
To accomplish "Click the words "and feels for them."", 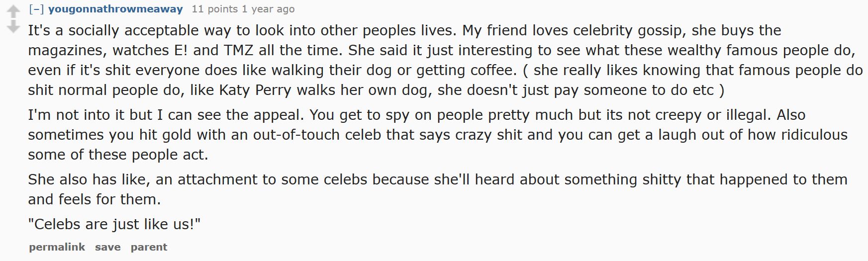I will [95, 199].
